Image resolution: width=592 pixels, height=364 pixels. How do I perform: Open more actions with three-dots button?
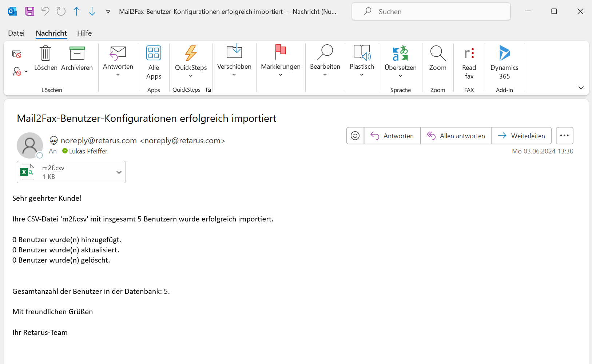564,136
